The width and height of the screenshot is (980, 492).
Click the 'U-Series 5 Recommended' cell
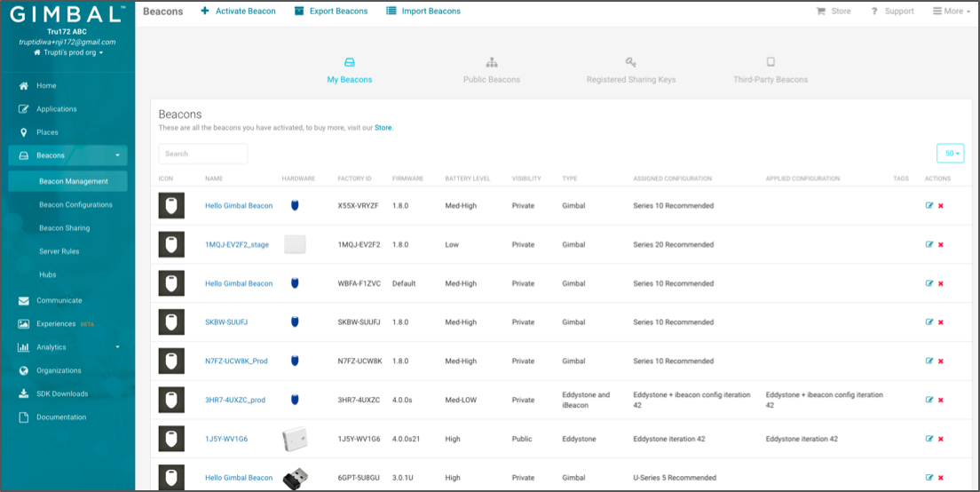(x=675, y=478)
